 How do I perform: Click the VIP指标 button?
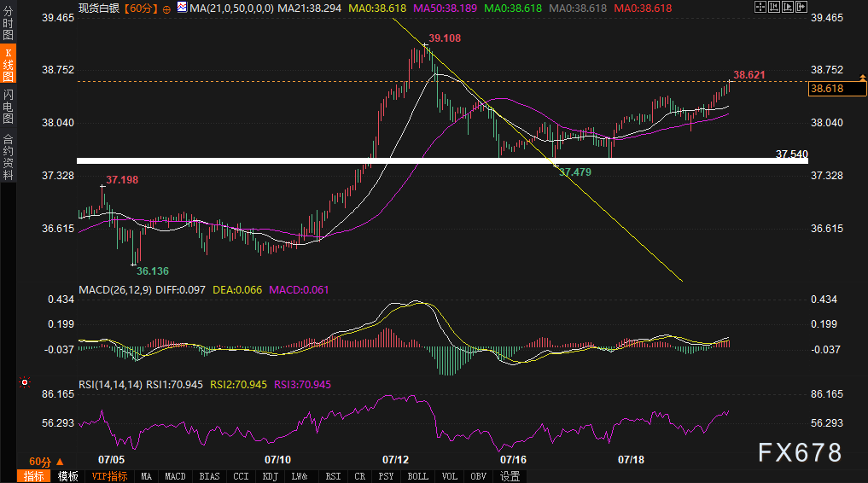[109, 476]
